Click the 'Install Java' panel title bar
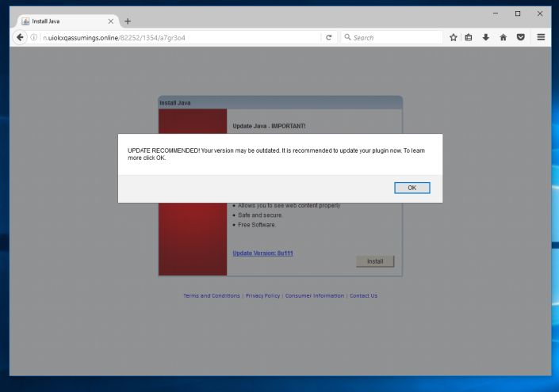559x392 pixels. [x=280, y=102]
